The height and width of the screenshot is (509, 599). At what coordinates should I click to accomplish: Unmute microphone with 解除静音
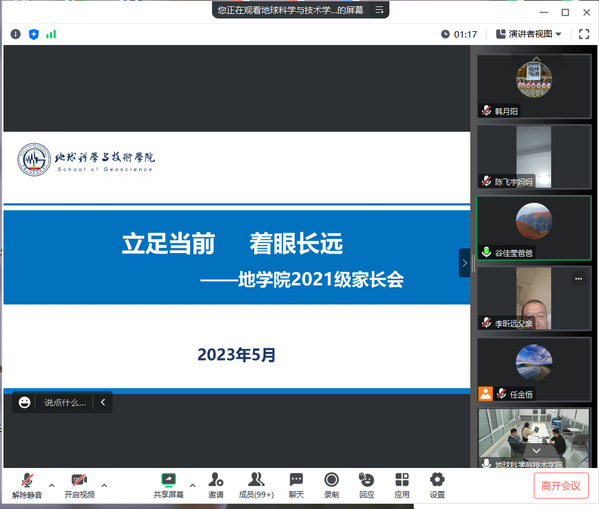(27, 485)
